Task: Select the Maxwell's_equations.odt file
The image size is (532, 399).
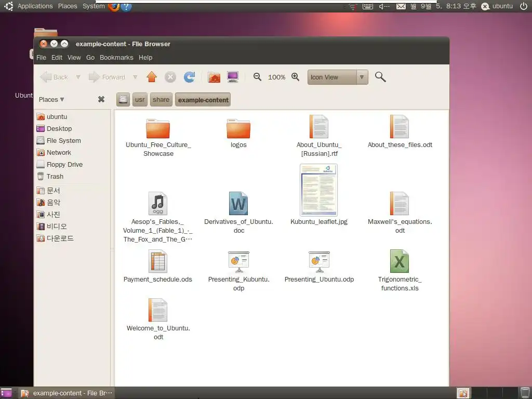Action: 400,212
